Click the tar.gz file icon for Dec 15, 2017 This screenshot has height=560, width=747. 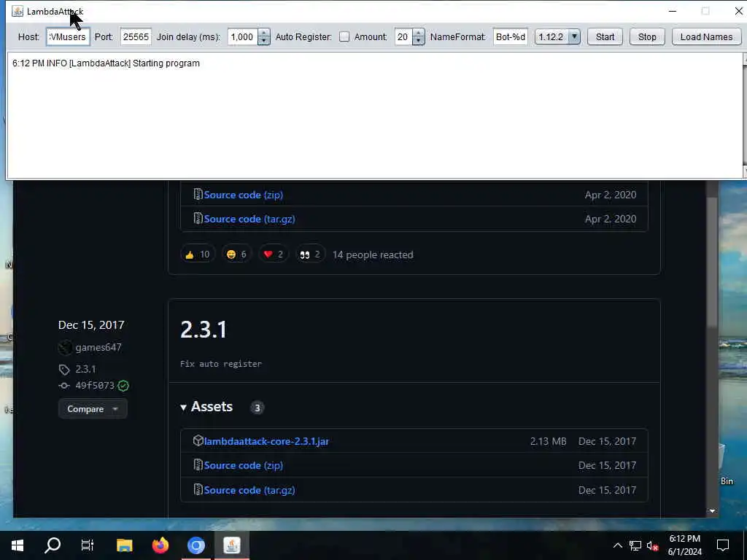(x=198, y=489)
